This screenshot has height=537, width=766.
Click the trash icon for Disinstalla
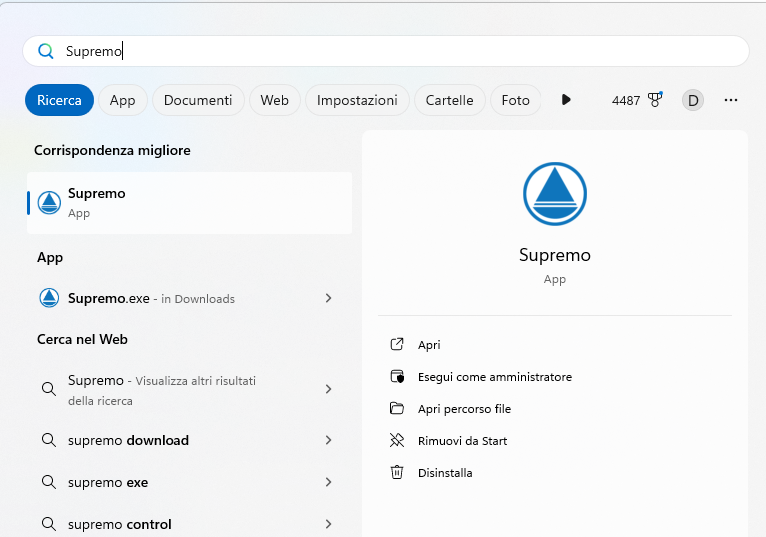397,472
